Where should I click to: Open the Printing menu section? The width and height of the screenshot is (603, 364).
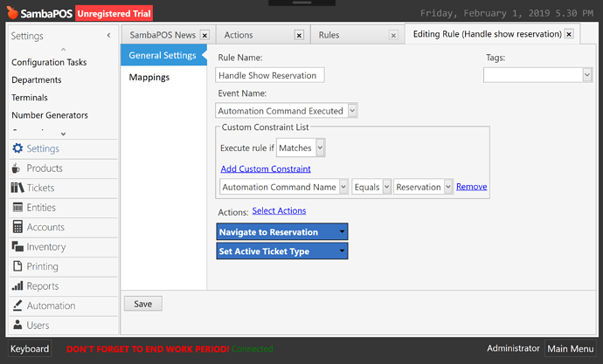pyautogui.click(x=64, y=266)
